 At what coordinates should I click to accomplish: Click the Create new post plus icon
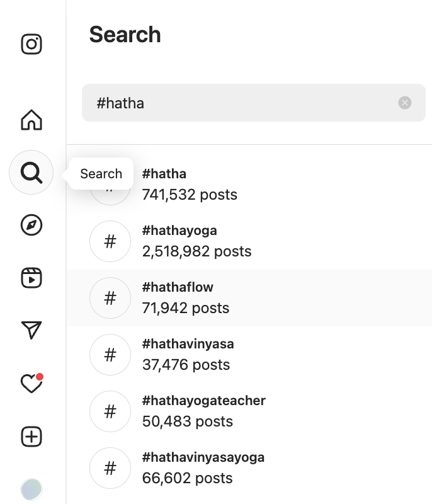coord(31,437)
